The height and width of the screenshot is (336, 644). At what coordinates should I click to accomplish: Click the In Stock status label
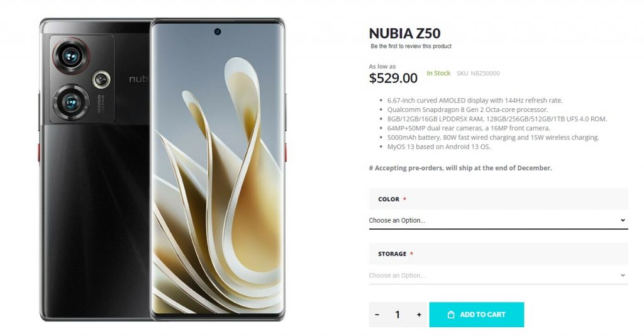click(x=438, y=73)
